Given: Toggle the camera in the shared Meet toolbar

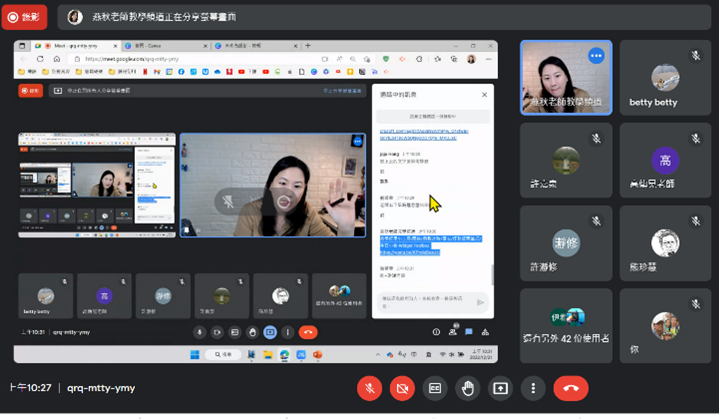Looking at the screenshot, I should (217, 332).
